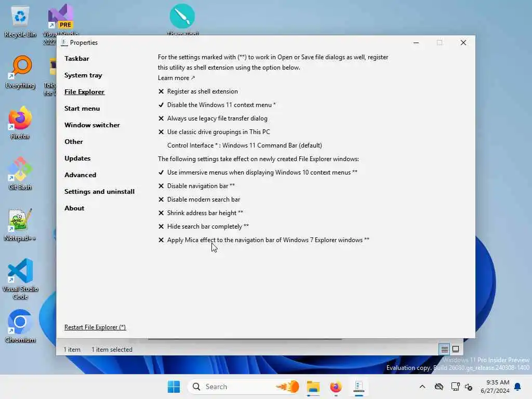Enable classic drive groupings in This PC
The image size is (532, 399).
coord(214,132)
